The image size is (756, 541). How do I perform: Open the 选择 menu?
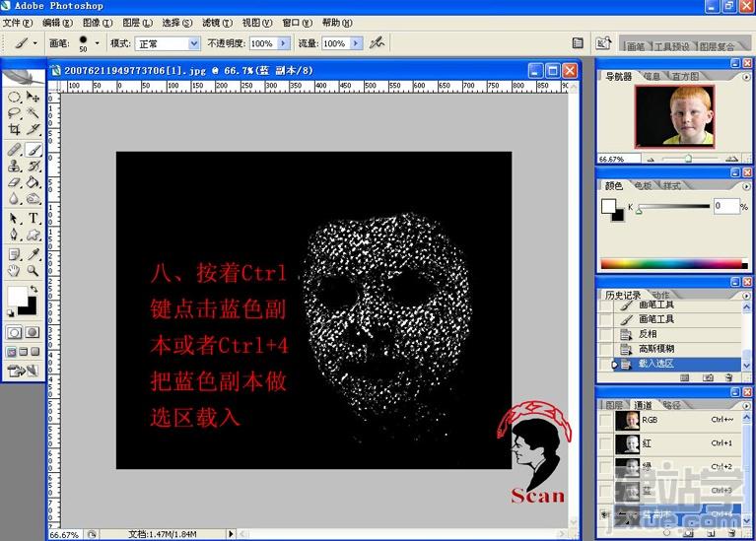(177, 23)
